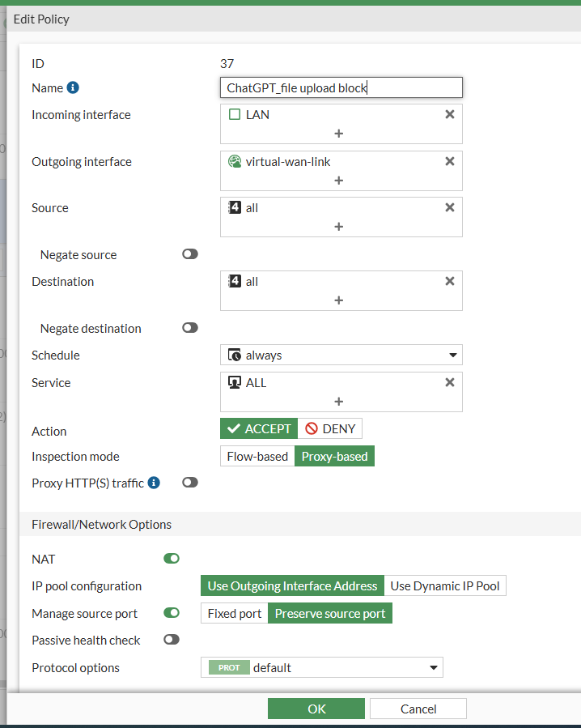Enable Passive health check switch
This screenshot has width=581, height=728.
click(x=172, y=640)
